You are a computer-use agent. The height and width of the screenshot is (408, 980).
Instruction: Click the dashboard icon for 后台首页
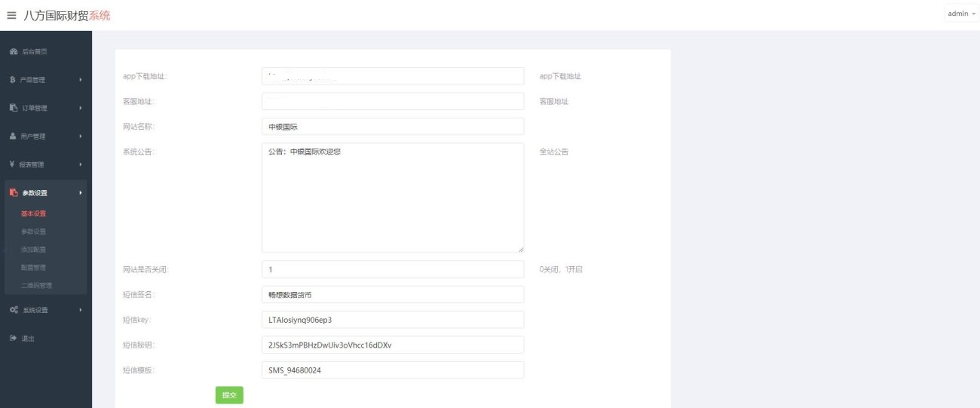(x=13, y=51)
